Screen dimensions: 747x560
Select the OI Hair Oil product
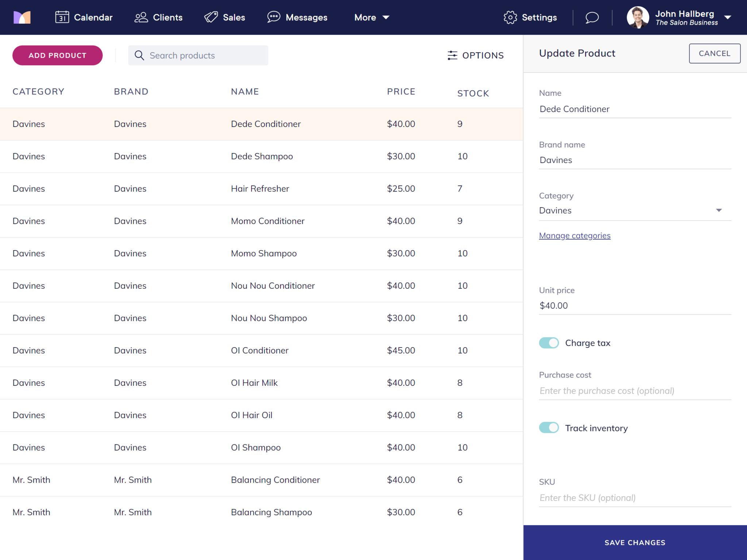coord(262,415)
